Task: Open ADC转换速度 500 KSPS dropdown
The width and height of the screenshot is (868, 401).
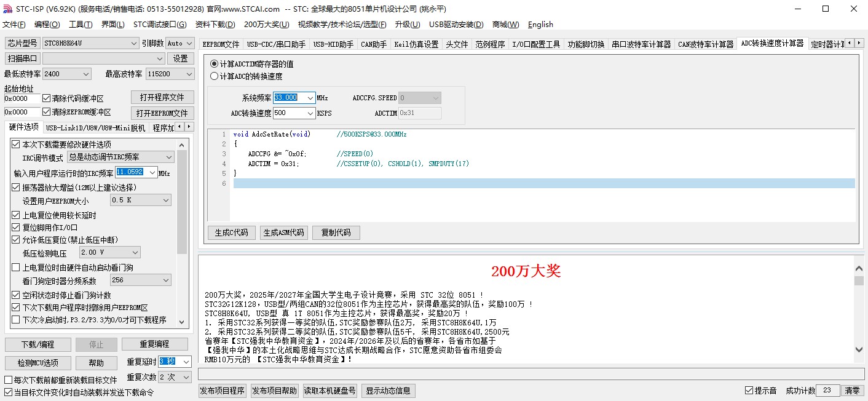Action: [x=310, y=113]
